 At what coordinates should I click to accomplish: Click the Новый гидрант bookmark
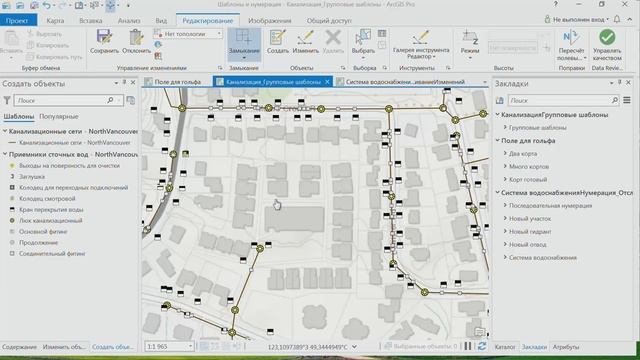[530, 231]
